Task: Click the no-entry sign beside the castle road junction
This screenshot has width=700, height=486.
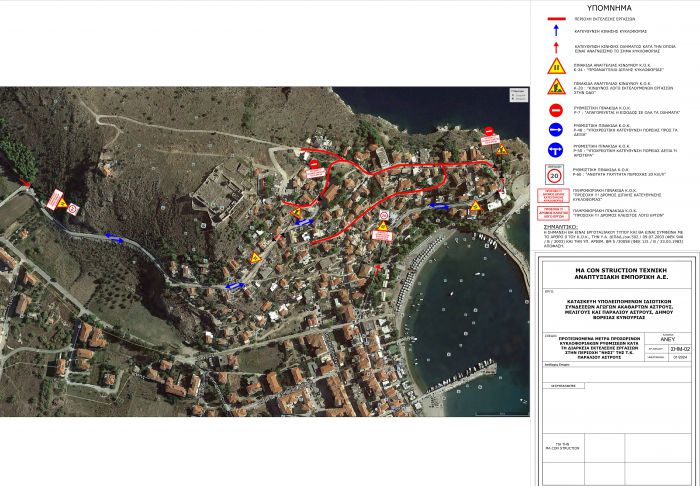Action: tap(314, 164)
